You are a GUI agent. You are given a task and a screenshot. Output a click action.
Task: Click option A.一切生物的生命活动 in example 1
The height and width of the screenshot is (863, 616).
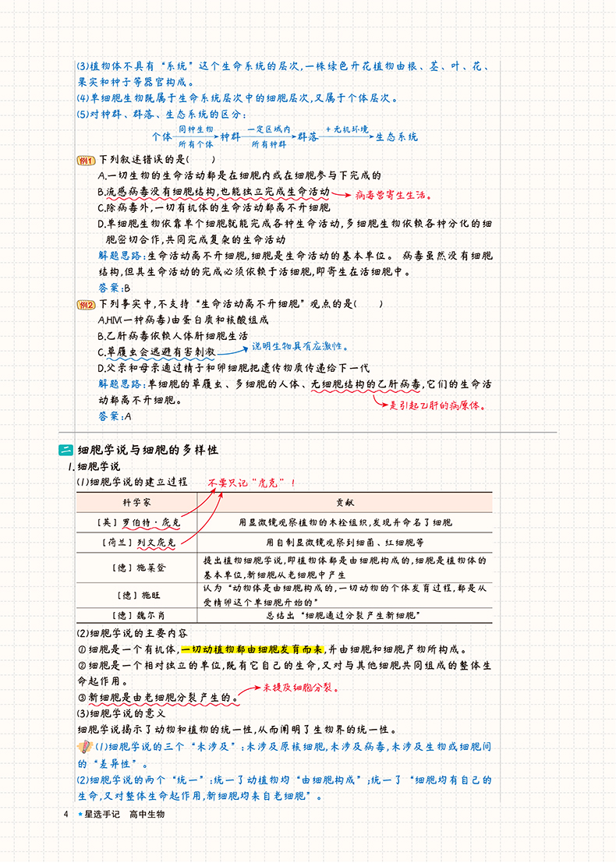[x=239, y=175]
